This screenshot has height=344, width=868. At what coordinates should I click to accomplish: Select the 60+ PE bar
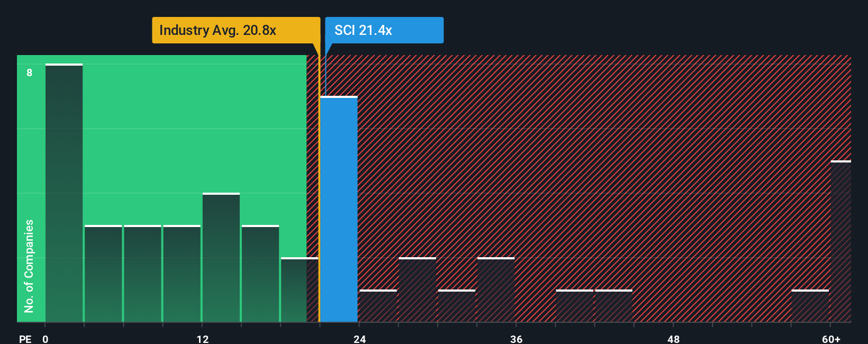coord(841,241)
